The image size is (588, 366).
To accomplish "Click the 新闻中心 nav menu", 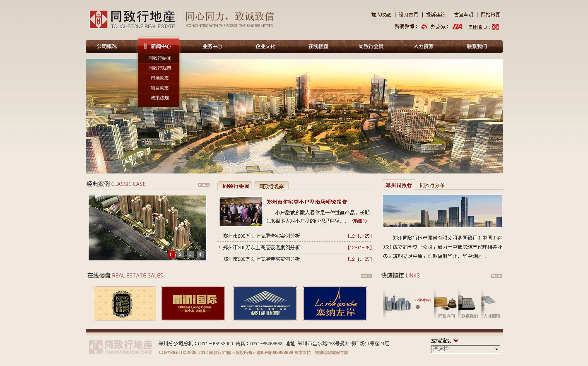I will [x=159, y=46].
